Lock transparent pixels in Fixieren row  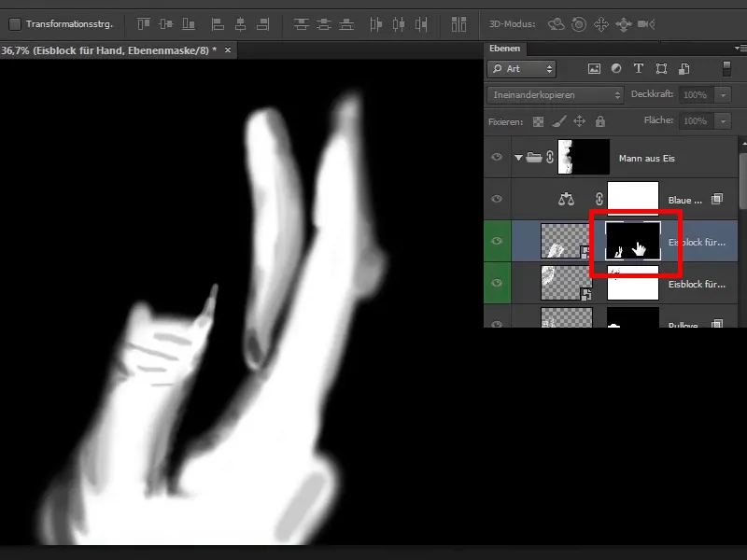click(x=539, y=121)
